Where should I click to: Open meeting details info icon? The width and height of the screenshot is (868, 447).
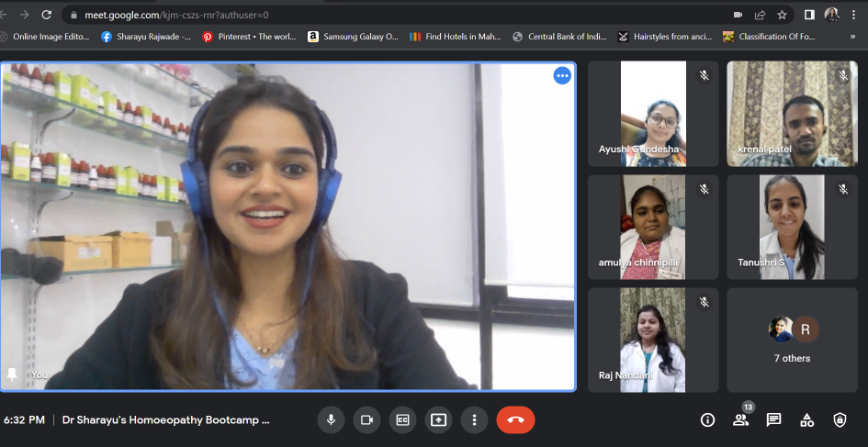click(707, 419)
